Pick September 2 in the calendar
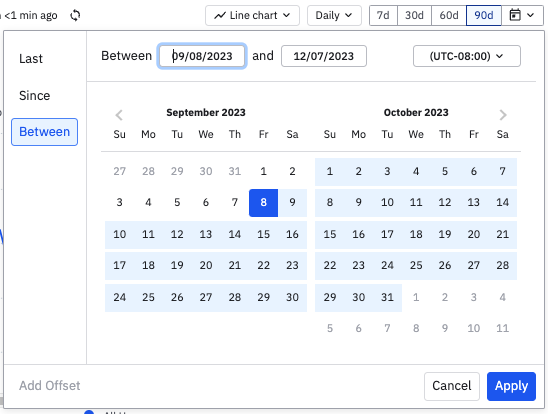Screen dimensions: 548x414 292,171
